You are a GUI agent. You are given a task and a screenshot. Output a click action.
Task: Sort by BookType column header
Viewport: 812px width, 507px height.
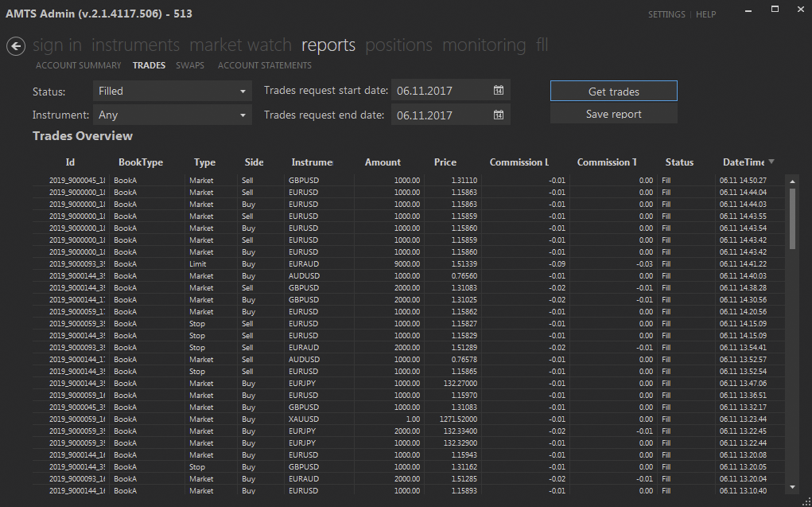click(140, 162)
